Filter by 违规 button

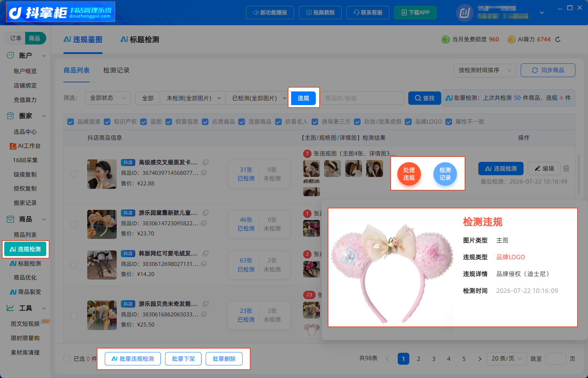point(303,98)
